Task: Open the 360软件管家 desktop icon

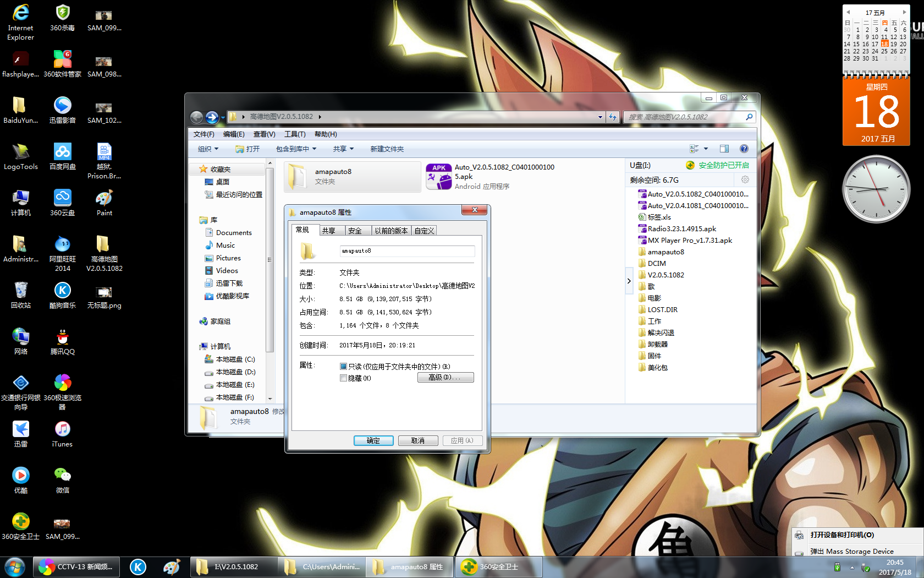Action: [x=63, y=64]
